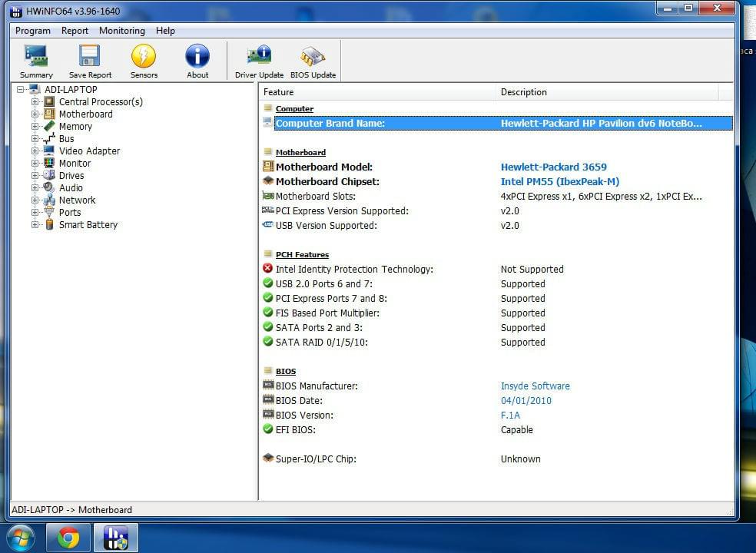756x553 pixels.
Task: Click the Intel PM55 (IbexPeak-M) value
Action: tap(560, 181)
